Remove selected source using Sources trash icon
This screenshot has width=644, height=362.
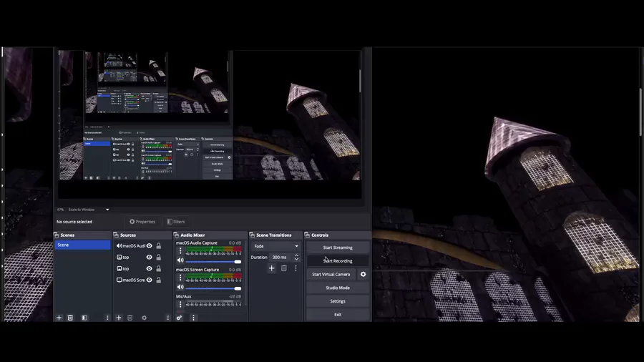click(x=130, y=318)
